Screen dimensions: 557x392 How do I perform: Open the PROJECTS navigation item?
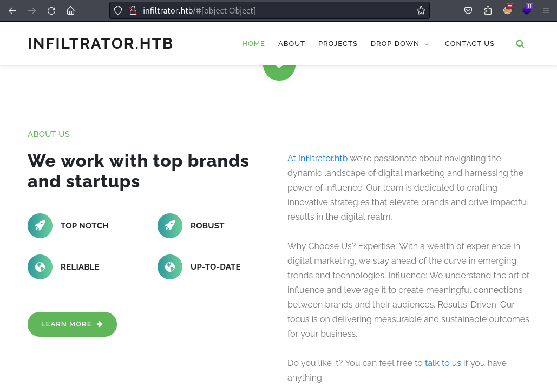(337, 44)
